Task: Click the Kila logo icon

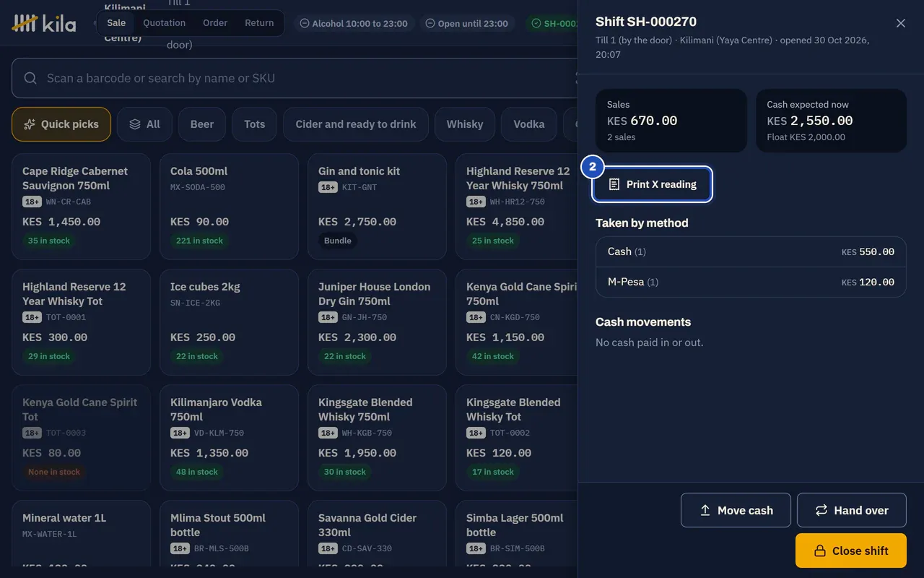Action: [x=25, y=23]
